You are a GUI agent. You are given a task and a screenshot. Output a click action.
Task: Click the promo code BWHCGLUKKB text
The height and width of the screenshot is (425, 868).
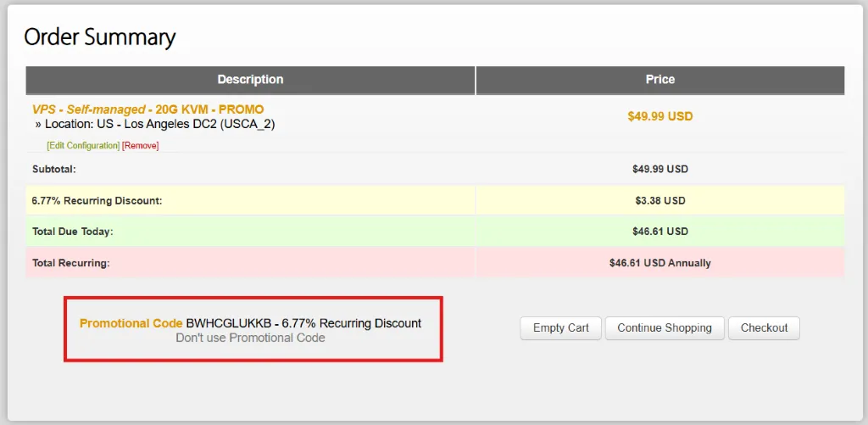(x=228, y=323)
